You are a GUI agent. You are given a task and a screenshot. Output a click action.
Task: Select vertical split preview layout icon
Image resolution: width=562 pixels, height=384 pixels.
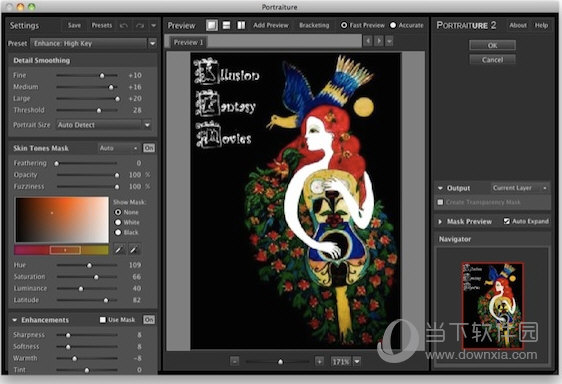(241, 25)
